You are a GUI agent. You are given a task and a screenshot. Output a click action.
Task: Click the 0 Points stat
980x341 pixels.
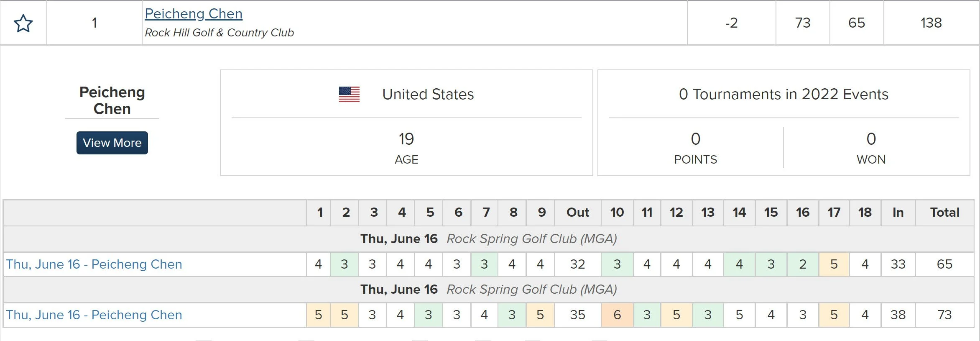[695, 139]
